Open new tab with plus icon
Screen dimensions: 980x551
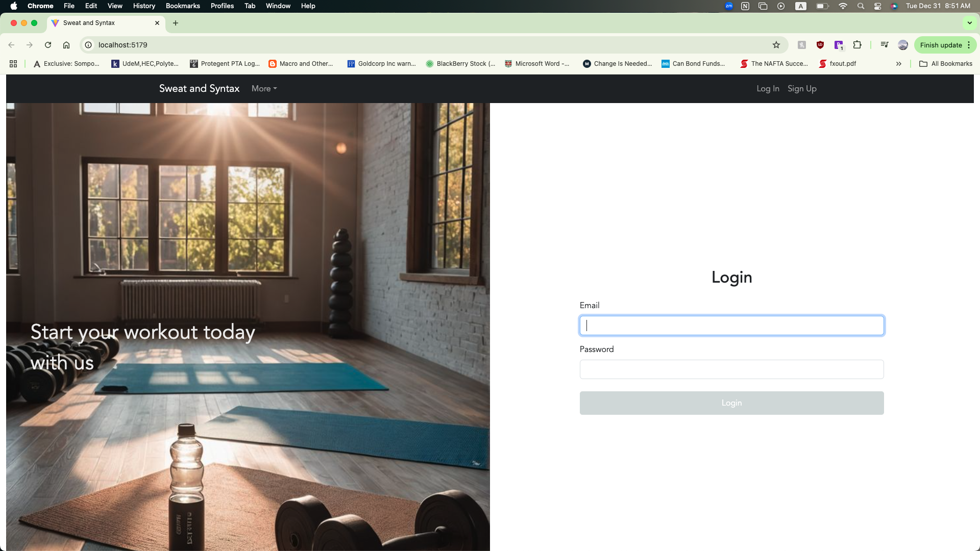coord(176,23)
